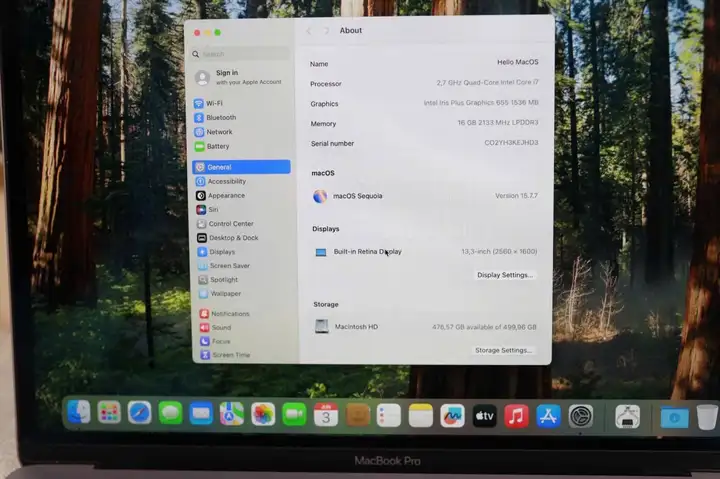
Task: Select Screen Saver in sidebar
Action: coord(244,265)
